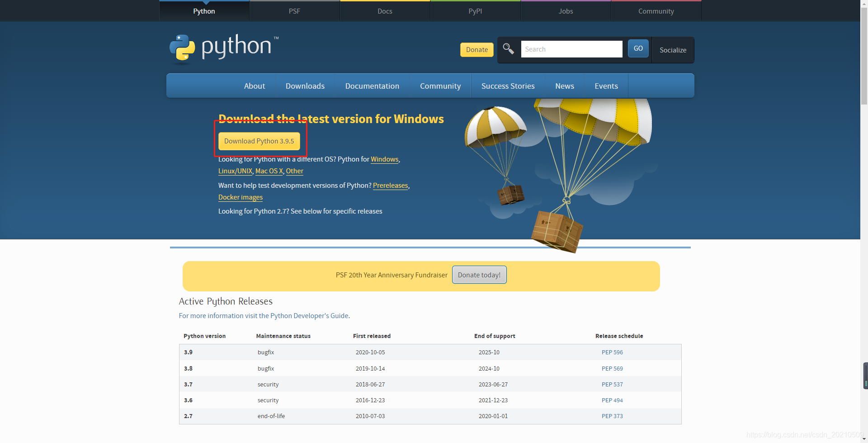Click the Release schedule column header
Image resolution: width=868 pixels, height=443 pixels.
[x=619, y=336]
